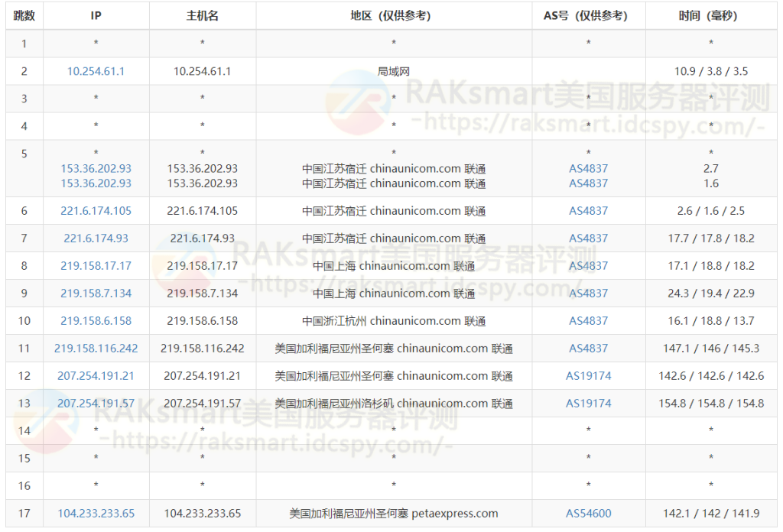Select hostname cell 207.254.191.57
Screen dimensions: 783x532
(202, 404)
